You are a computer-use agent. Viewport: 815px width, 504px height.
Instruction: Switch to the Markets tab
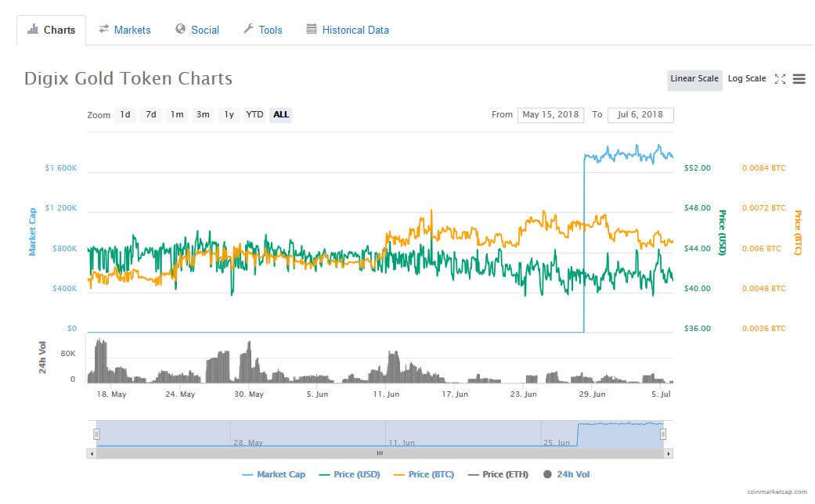124,31
